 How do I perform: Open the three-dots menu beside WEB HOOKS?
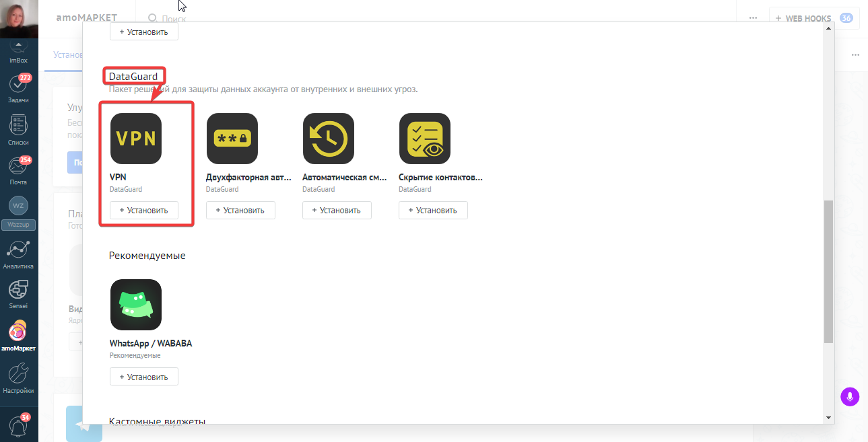[753, 18]
